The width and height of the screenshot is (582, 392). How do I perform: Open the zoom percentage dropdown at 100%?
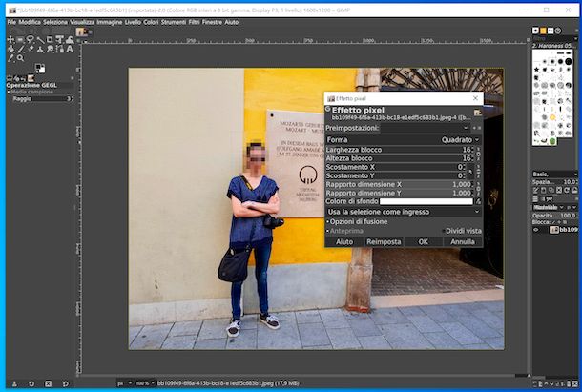145,383
